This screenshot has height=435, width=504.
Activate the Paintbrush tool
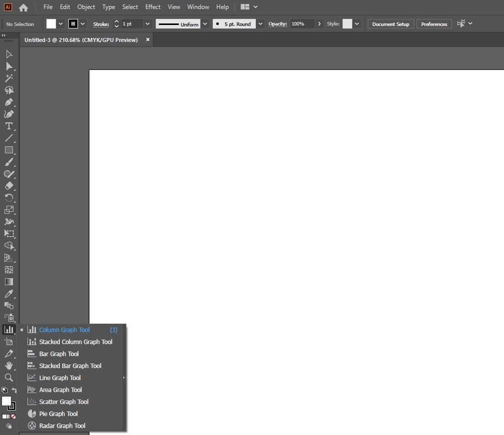click(9, 162)
